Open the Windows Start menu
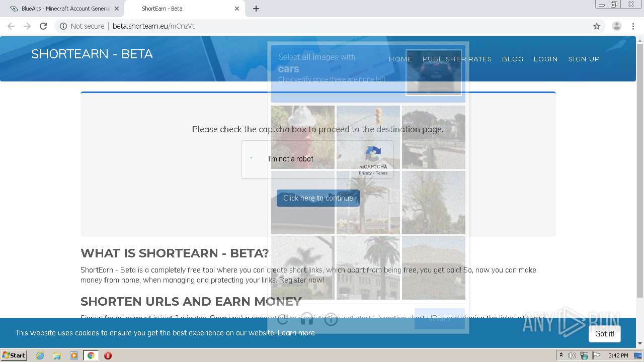The image size is (644, 362). tap(14, 355)
